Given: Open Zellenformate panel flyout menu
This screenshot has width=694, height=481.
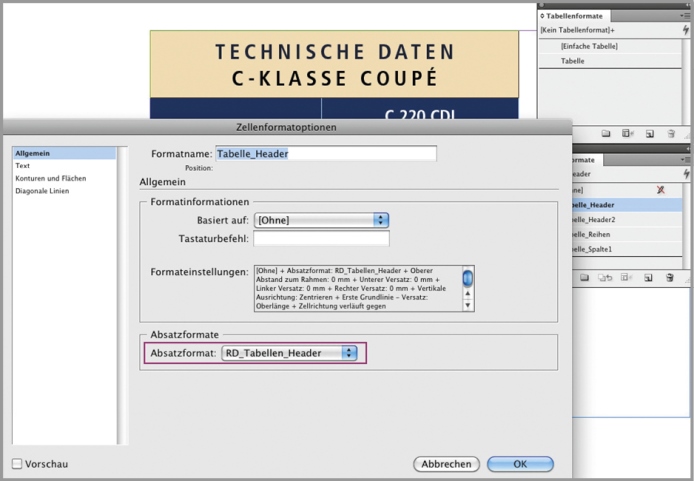Looking at the screenshot, I should click(x=685, y=159).
